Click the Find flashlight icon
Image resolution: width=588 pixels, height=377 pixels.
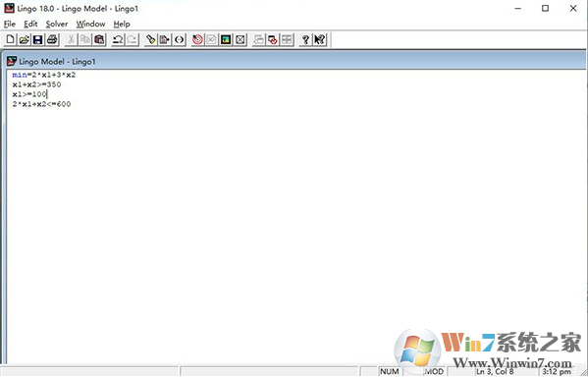pos(151,39)
